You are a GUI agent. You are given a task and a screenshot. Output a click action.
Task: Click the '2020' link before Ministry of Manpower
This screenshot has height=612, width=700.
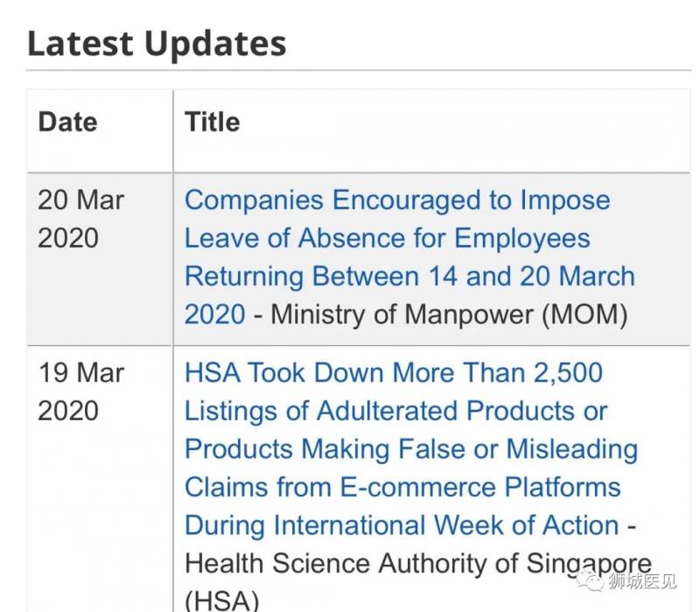coord(214,314)
